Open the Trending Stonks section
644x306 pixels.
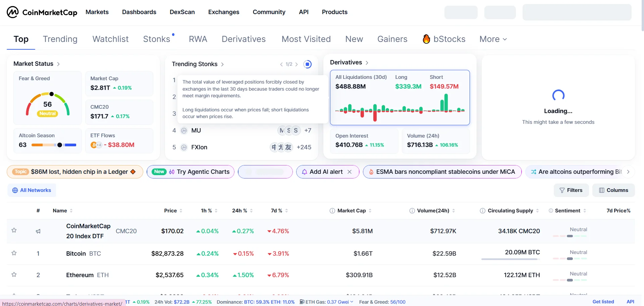[x=198, y=64]
